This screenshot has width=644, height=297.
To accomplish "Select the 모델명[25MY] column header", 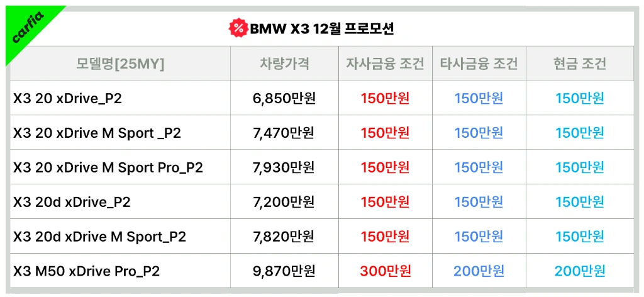I will click(120, 64).
